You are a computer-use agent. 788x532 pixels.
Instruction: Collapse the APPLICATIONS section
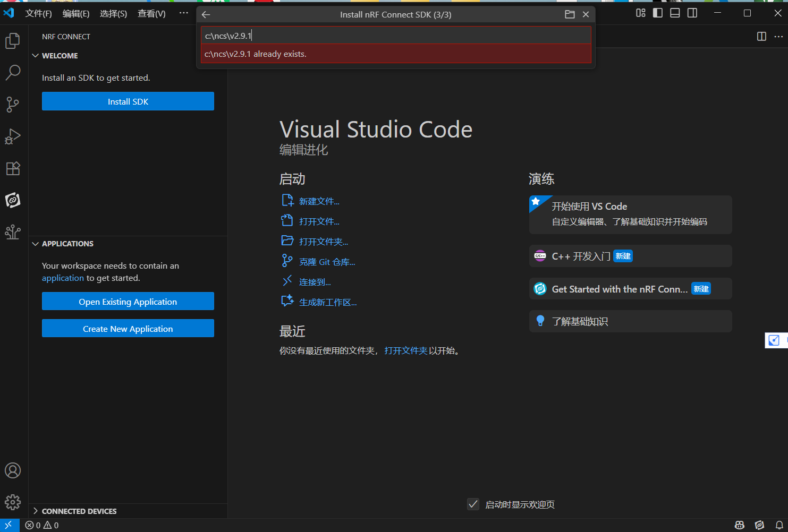[x=36, y=244]
